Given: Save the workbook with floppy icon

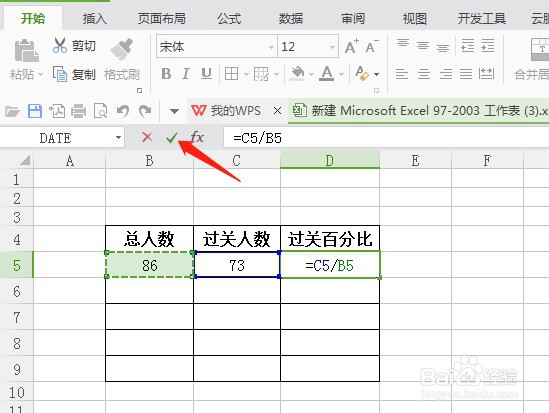Looking at the screenshot, I should [35, 111].
